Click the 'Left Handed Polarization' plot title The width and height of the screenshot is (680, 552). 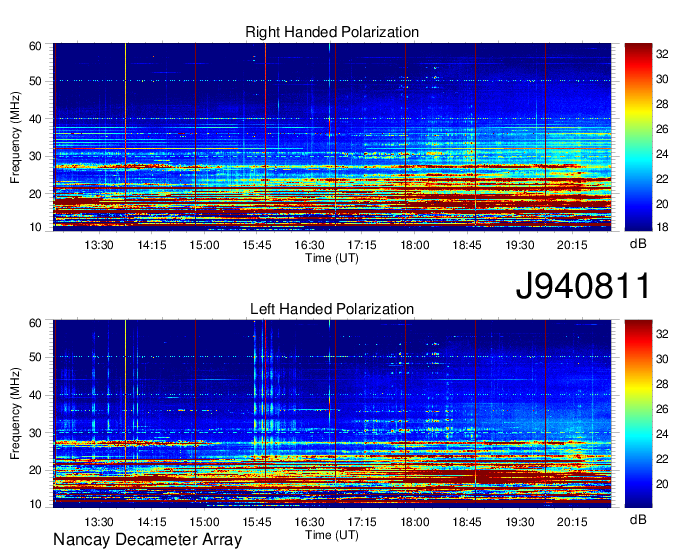click(x=332, y=309)
